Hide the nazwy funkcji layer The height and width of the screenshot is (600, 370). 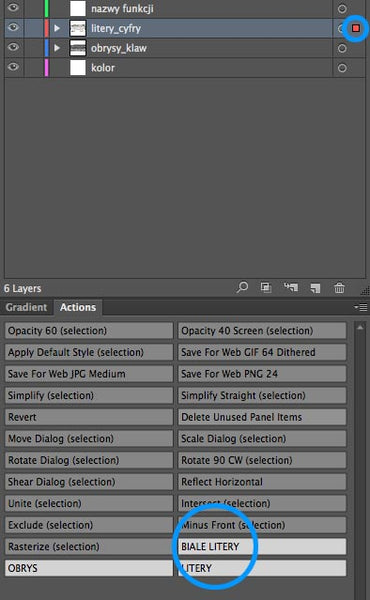[x=13, y=7]
